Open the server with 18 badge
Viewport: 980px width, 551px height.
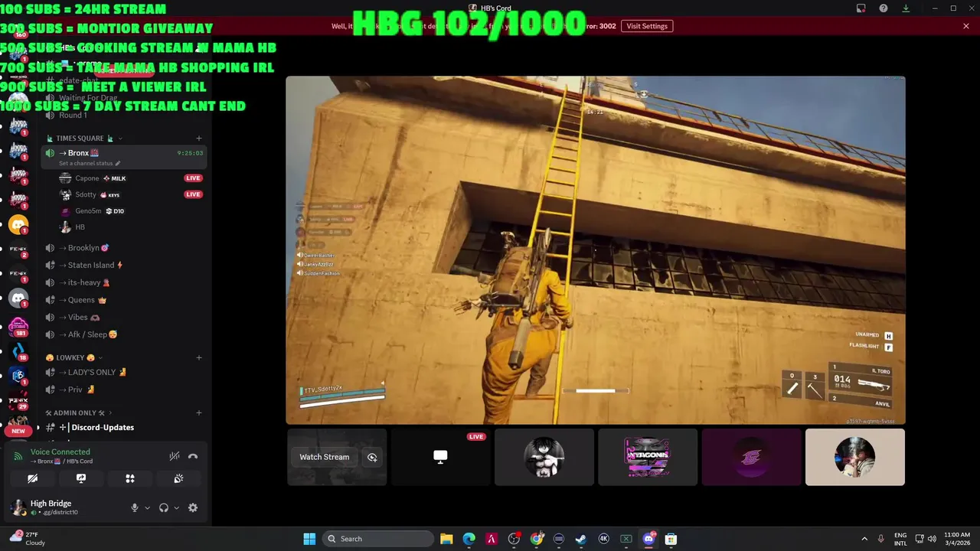coord(18,351)
